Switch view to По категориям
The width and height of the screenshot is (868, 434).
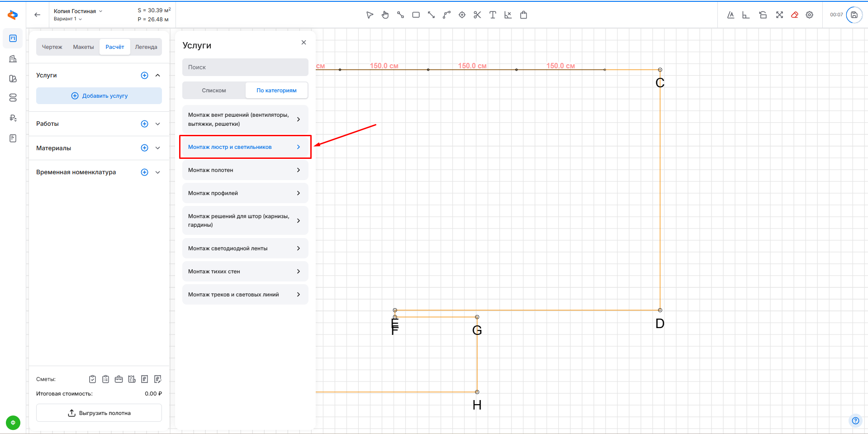tap(276, 91)
